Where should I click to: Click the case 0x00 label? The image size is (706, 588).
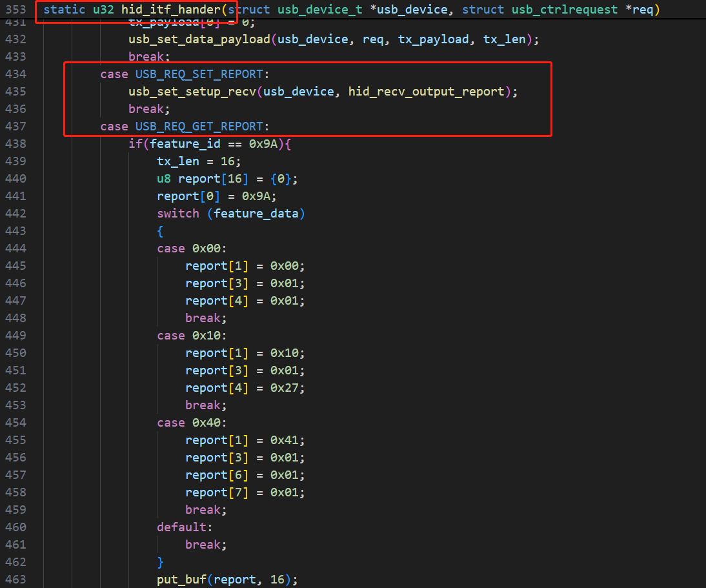point(192,248)
